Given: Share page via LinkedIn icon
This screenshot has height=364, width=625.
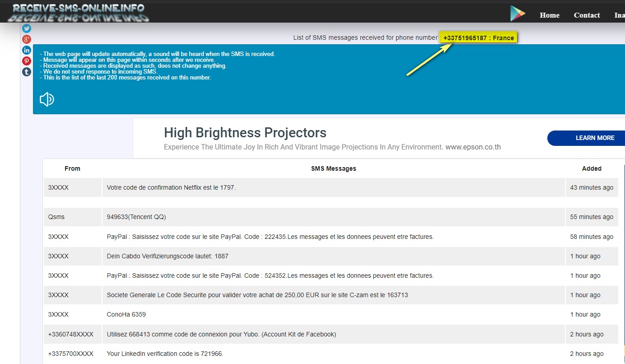Looking at the screenshot, I should (27, 50).
